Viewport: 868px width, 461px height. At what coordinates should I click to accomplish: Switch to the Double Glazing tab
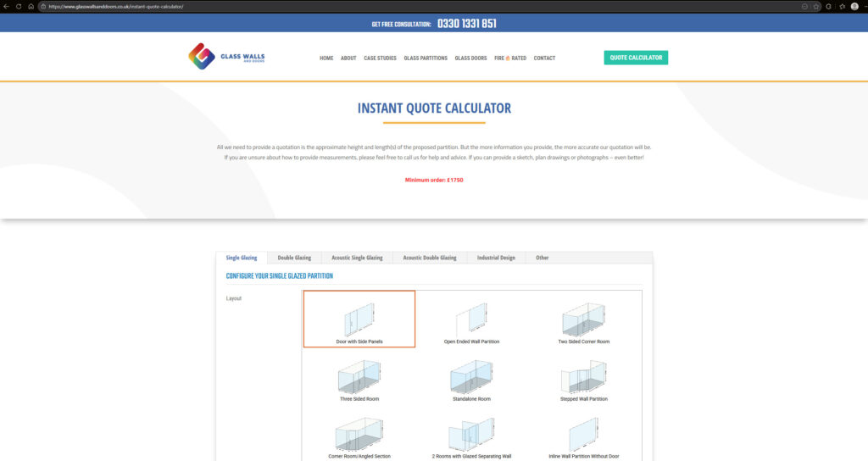(x=294, y=258)
